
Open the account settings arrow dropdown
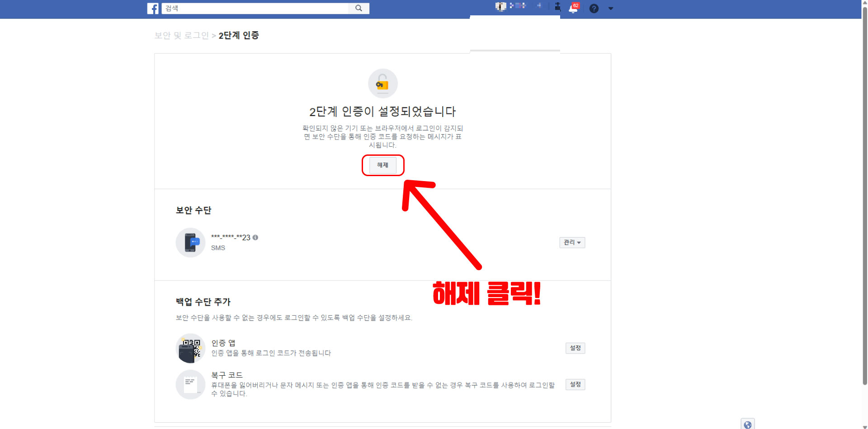pos(611,8)
